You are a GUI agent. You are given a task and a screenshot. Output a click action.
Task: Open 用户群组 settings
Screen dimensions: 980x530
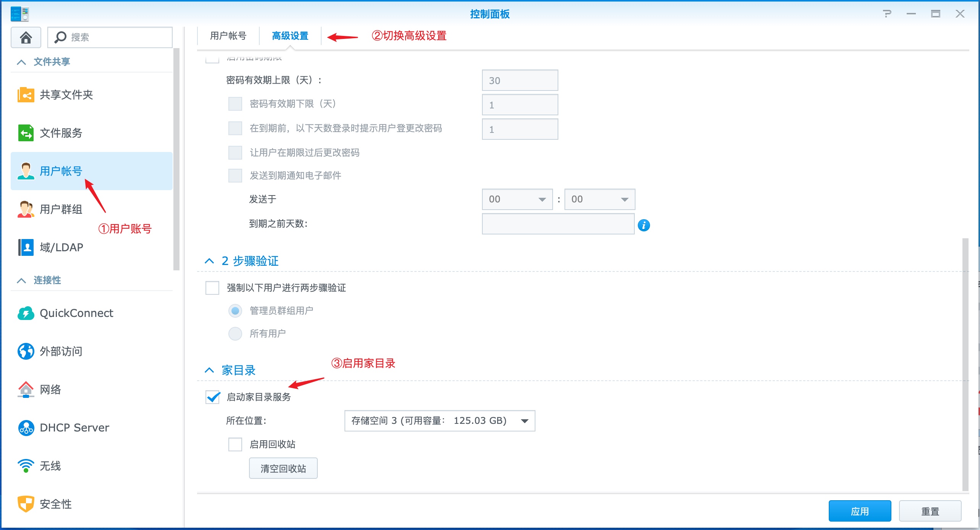[x=62, y=209]
